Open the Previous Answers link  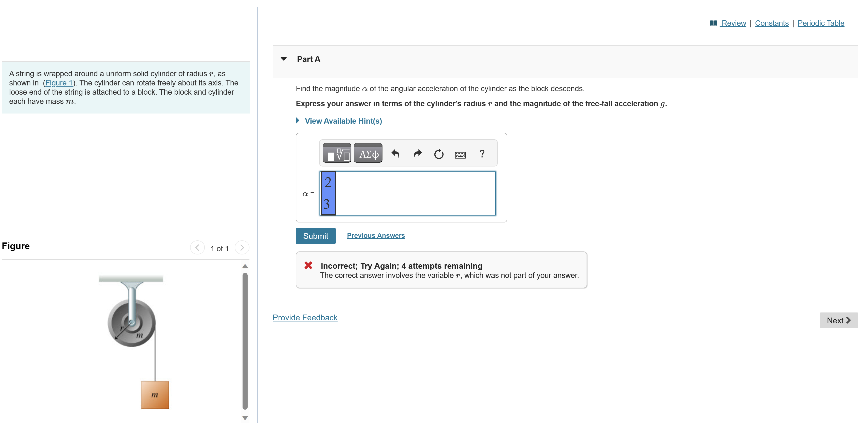(376, 236)
